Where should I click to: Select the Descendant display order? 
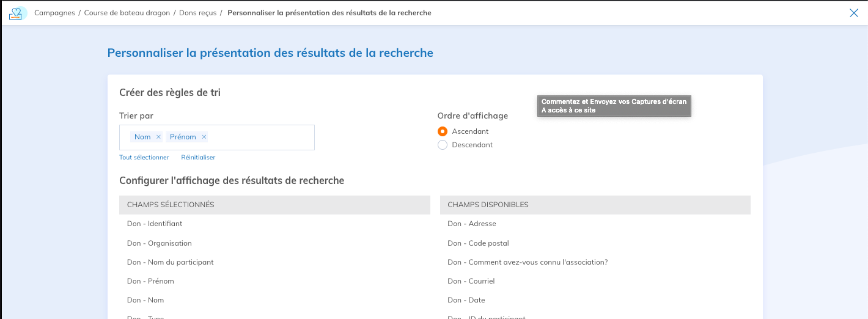[x=443, y=145]
